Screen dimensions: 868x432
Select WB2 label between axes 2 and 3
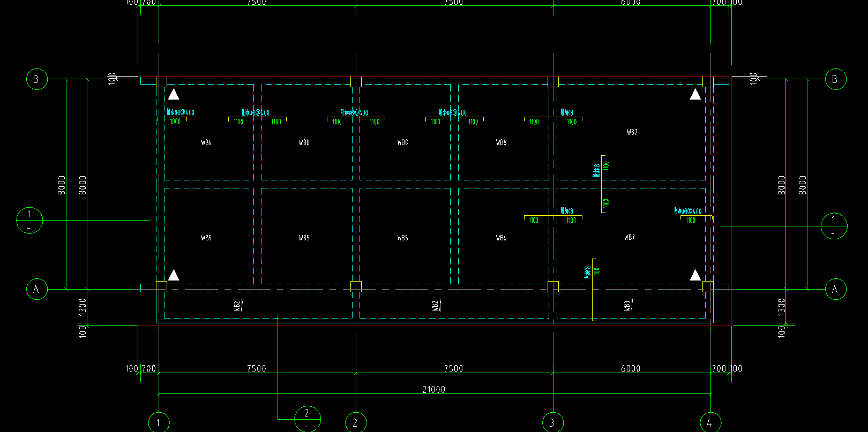436,306
